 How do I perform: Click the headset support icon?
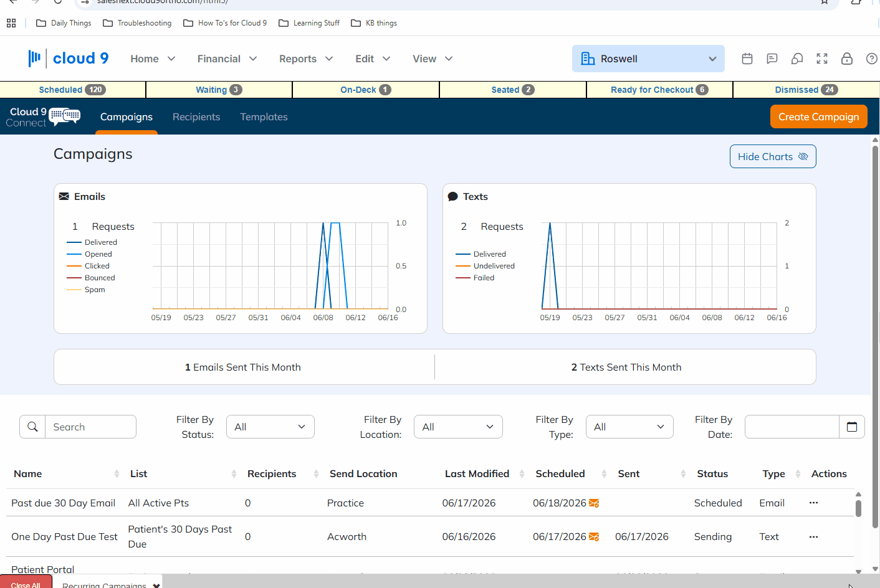797,59
